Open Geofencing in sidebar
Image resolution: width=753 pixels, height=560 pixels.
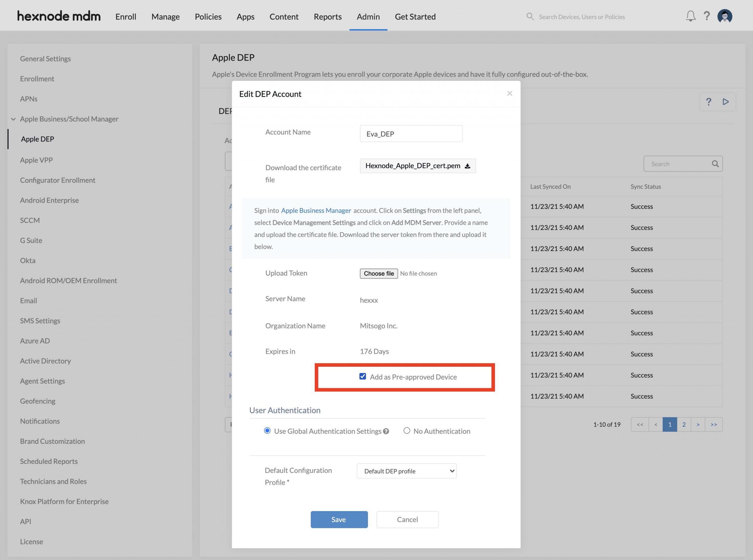38,401
